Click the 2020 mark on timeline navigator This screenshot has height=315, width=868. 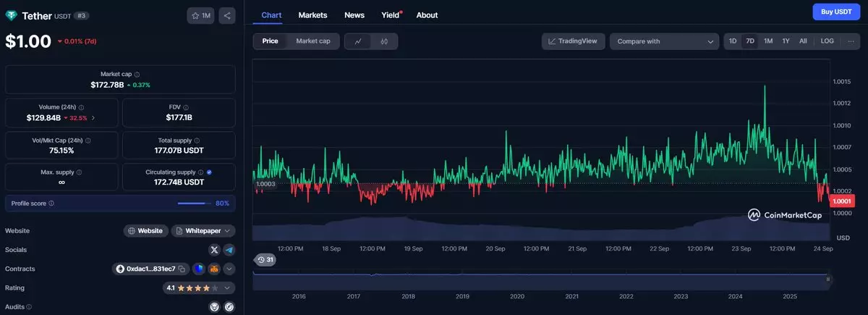pyautogui.click(x=516, y=296)
